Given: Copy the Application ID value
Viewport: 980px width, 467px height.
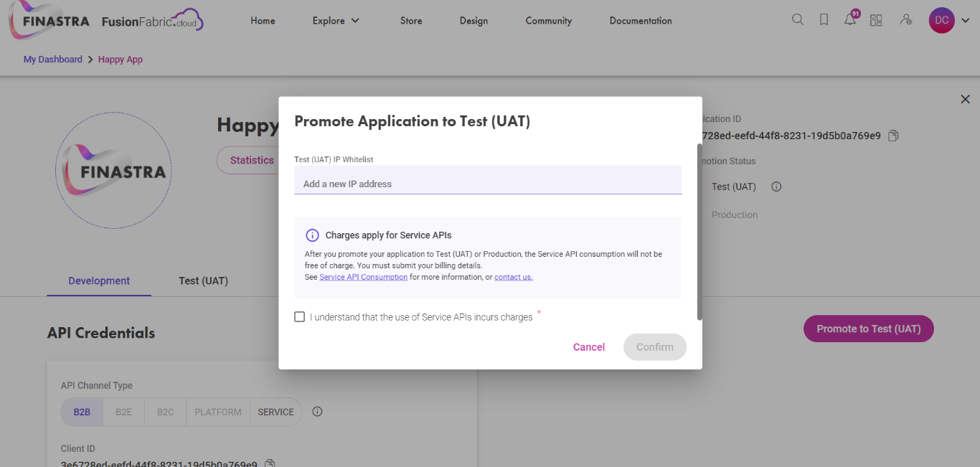Looking at the screenshot, I should point(894,136).
